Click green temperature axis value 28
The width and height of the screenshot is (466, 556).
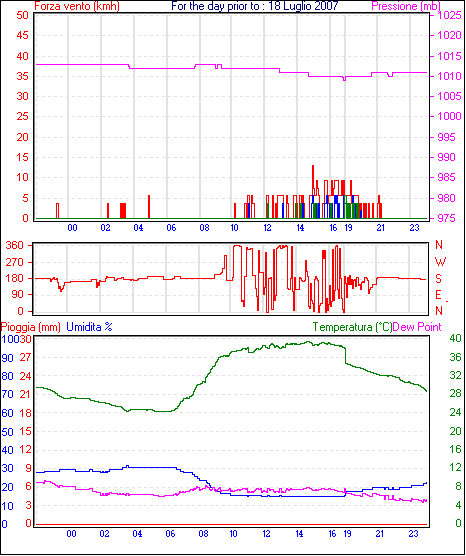[x=455, y=394]
